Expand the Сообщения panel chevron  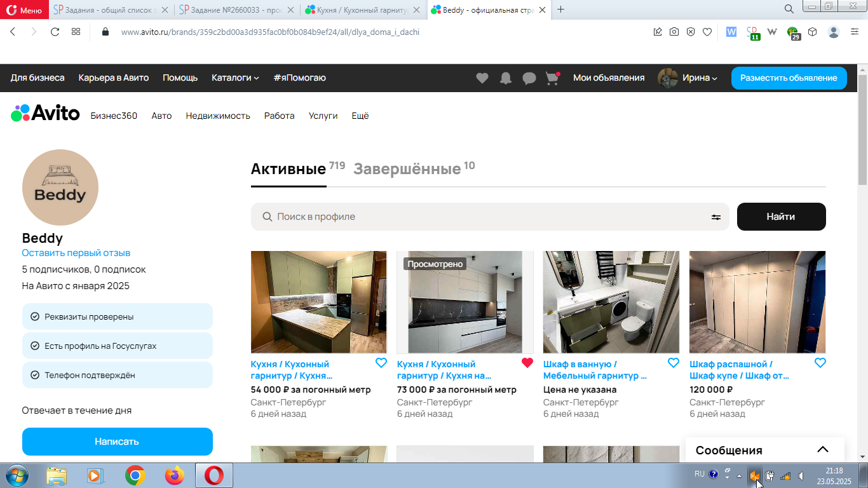(823, 450)
